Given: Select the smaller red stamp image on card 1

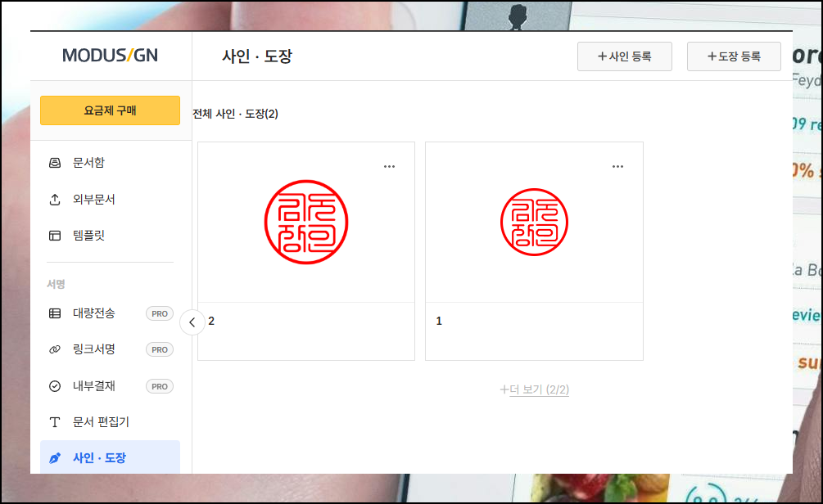Looking at the screenshot, I should coord(534,222).
